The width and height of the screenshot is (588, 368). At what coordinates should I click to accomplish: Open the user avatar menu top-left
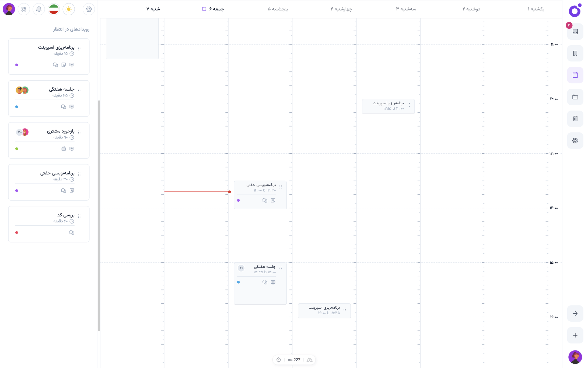9,9
